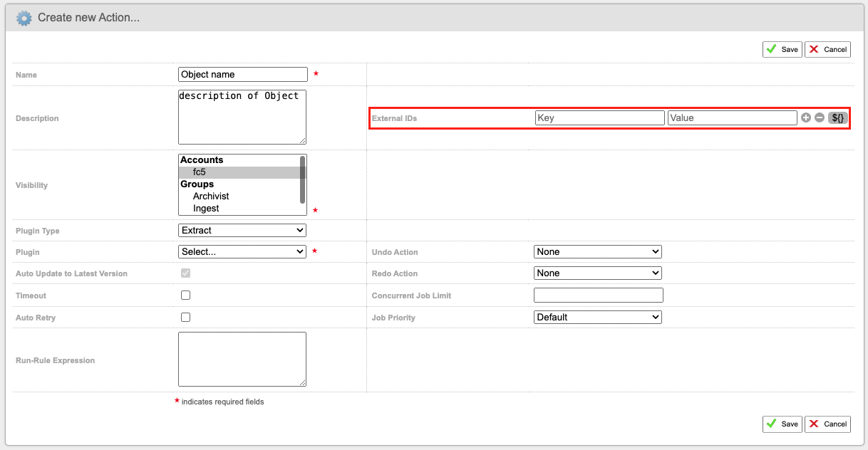This screenshot has height=450, width=868.
Task: Select Archivist in Visibility list
Action: (211, 196)
